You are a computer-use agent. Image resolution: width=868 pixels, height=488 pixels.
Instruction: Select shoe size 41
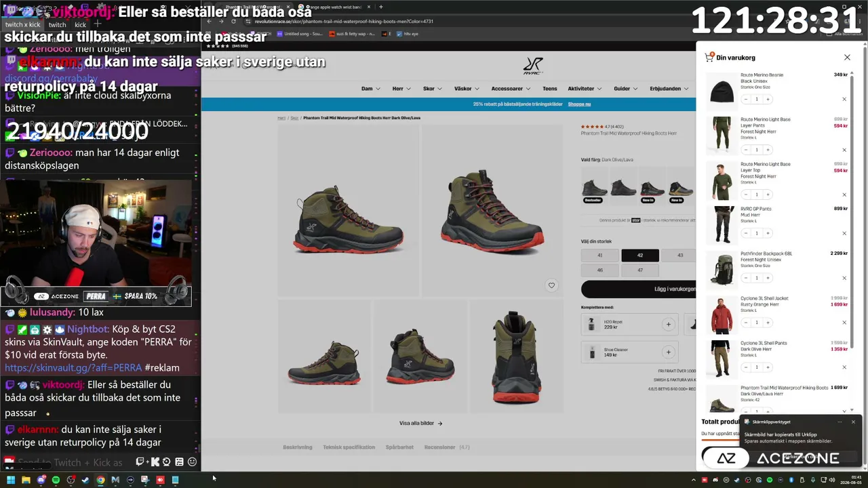[599, 256]
